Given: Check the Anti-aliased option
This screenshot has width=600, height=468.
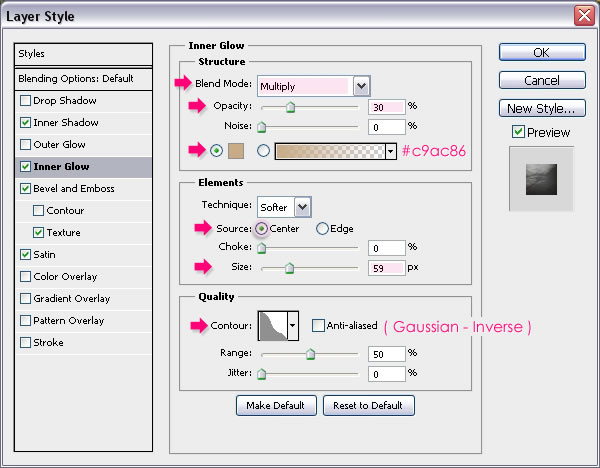Looking at the screenshot, I should click(318, 326).
